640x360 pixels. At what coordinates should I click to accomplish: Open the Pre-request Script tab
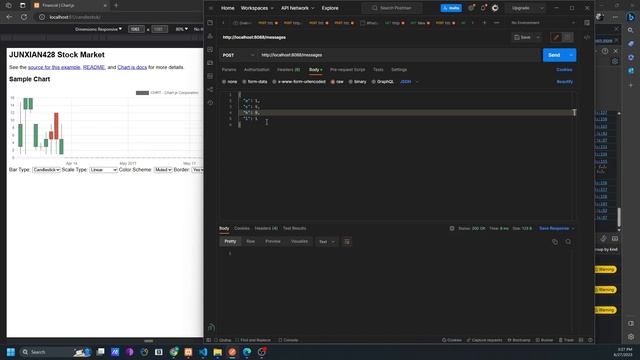click(347, 70)
